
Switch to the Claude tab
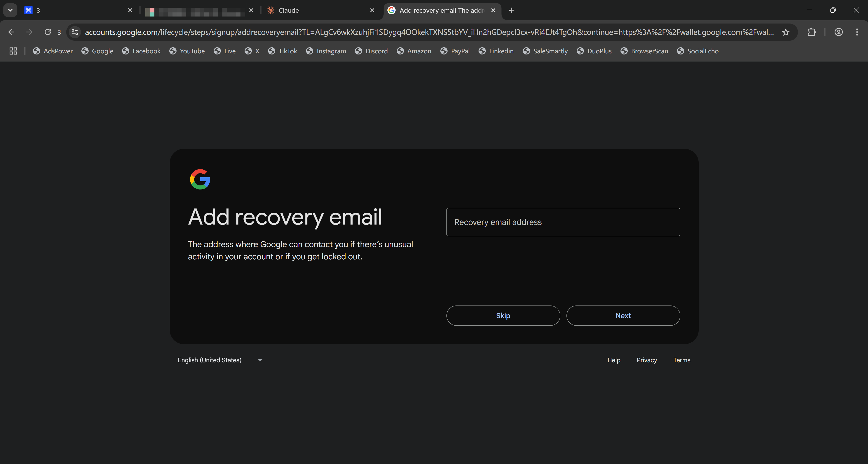tap(320, 10)
